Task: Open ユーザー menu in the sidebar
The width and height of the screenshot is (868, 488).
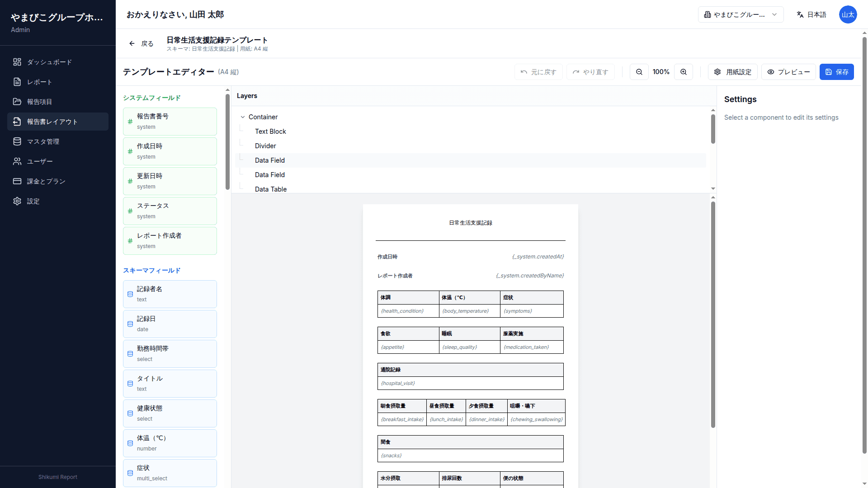Action: 40,161
